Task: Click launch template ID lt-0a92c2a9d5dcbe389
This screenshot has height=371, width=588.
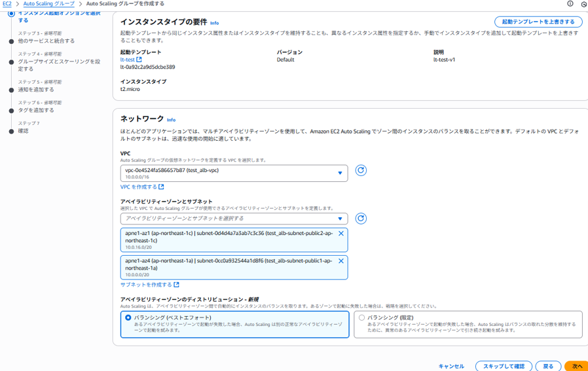Action: [x=147, y=67]
